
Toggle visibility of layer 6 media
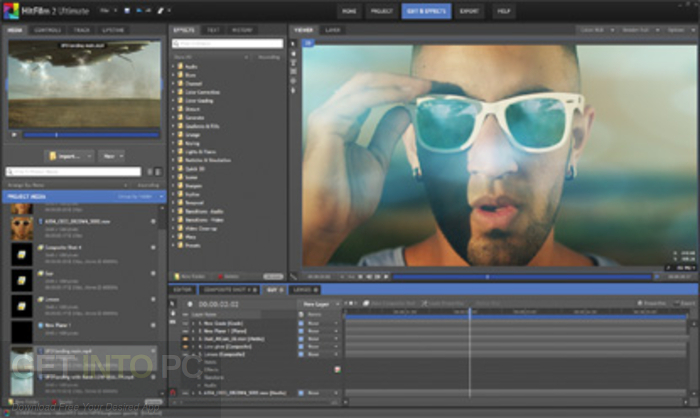[185, 393]
